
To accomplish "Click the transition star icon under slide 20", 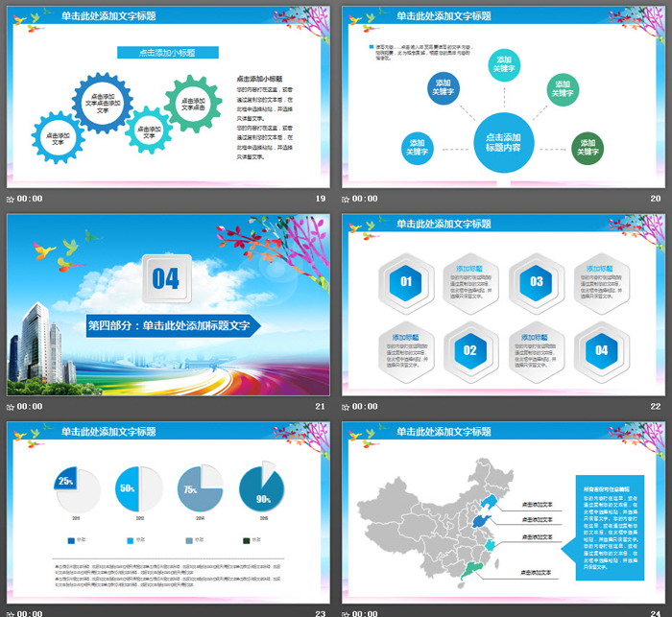I will [x=347, y=199].
